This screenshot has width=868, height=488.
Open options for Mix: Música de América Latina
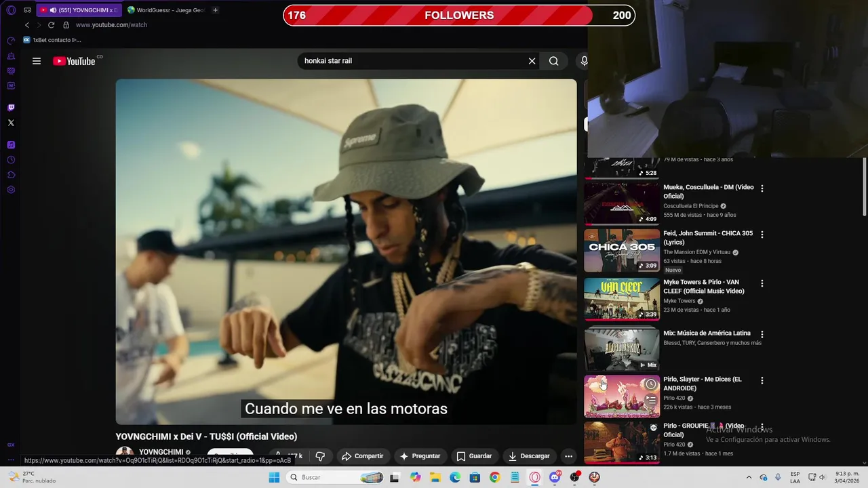tap(762, 334)
